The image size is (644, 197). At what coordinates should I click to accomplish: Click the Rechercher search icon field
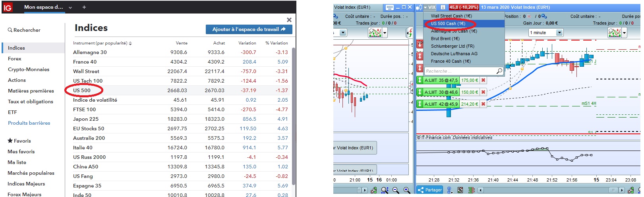click(24, 30)
